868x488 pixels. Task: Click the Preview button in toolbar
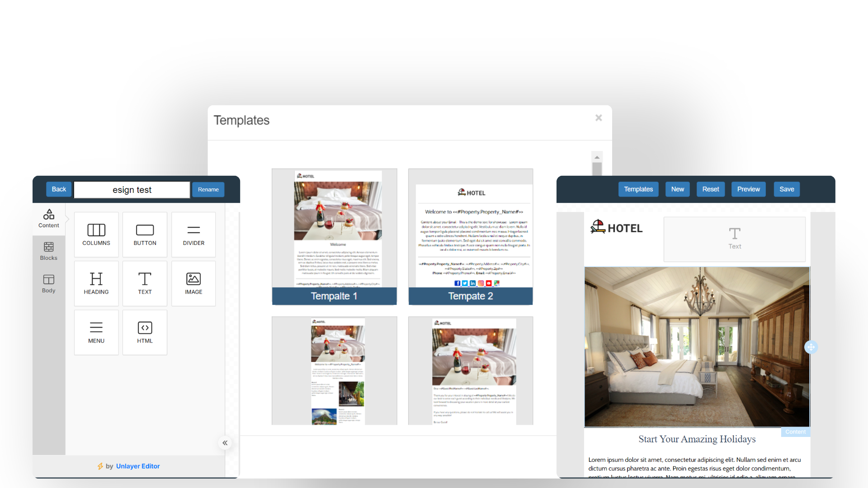coord(749,189)
